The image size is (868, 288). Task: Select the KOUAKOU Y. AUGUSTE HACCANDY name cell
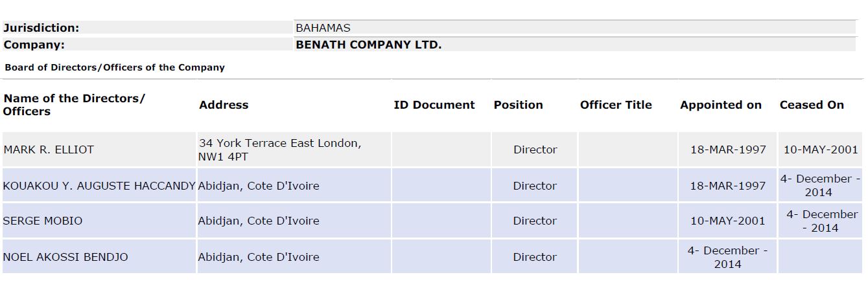[99, 186]
